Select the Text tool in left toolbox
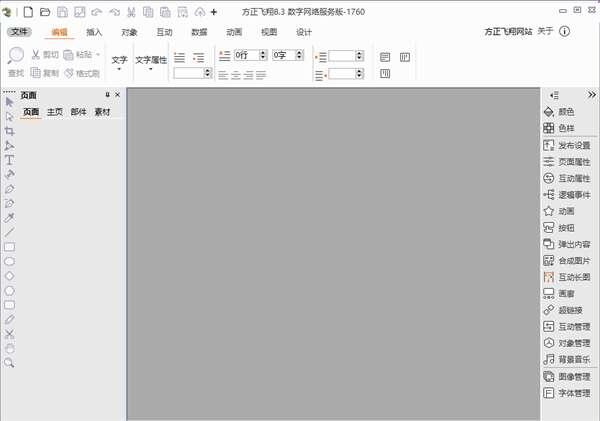The width and height of the screenshot is (600, 421). tap(10, 160)
